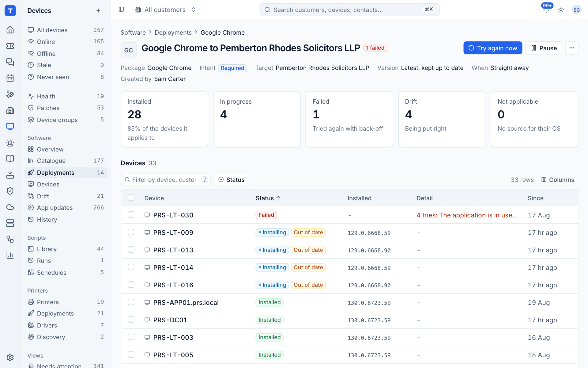Open Deployments under Software in sidebar
This screenshot has width=588, height=368.
coord(66,173)
